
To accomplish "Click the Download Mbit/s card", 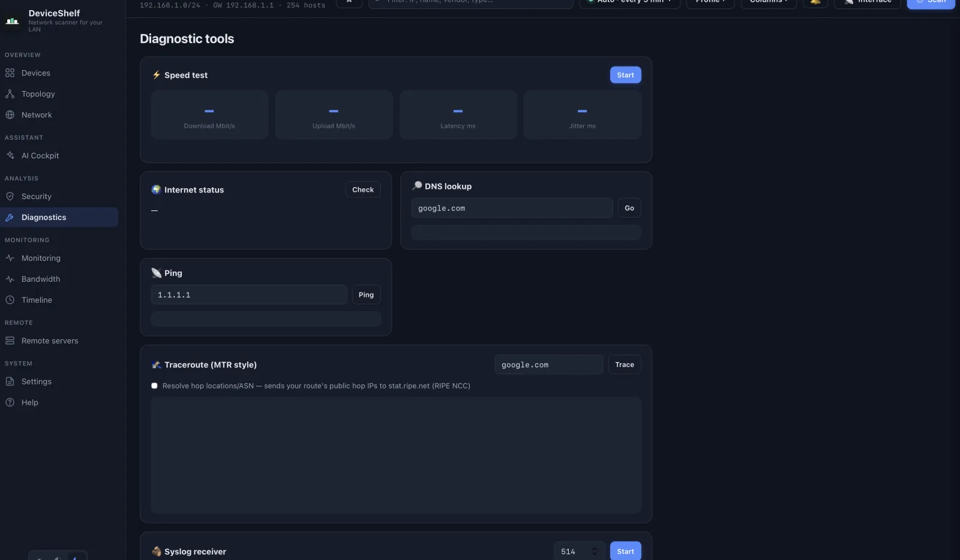I will tap(209, 115).
